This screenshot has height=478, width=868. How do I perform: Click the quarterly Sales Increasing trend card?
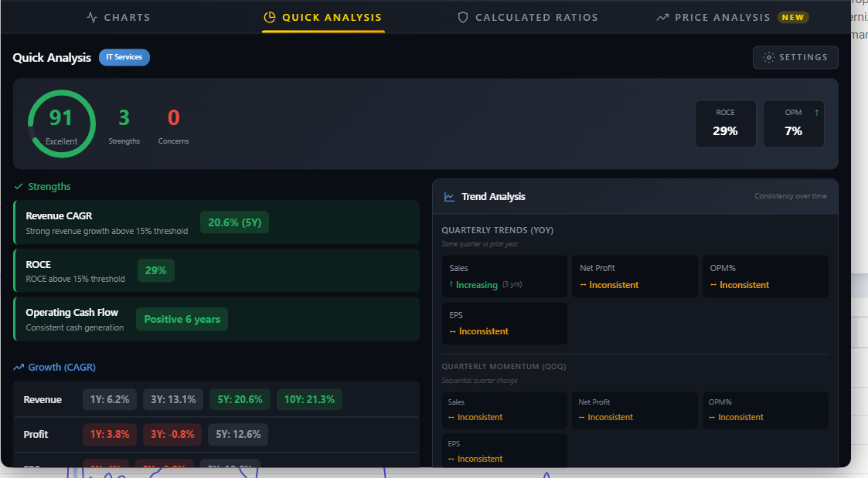coord(504,276)
